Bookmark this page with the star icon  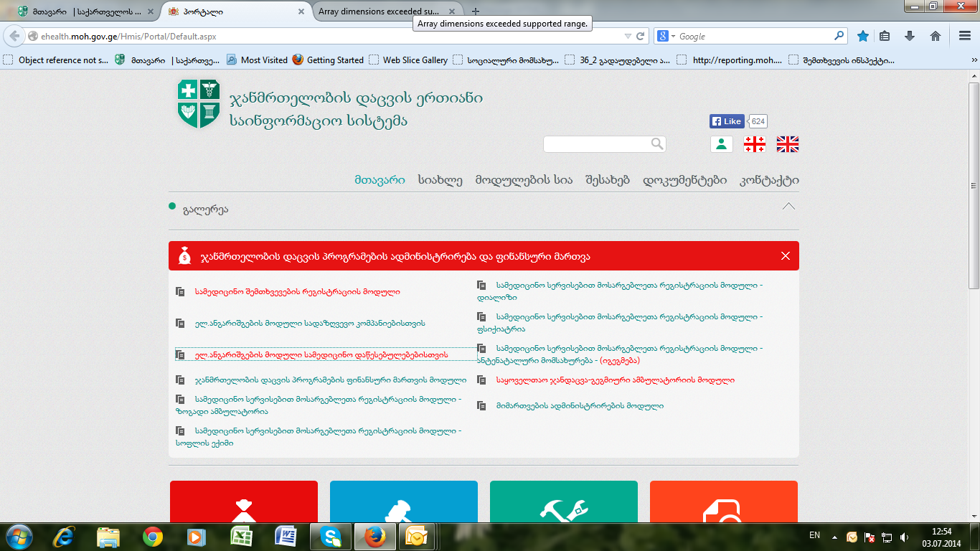click(863, 36)
